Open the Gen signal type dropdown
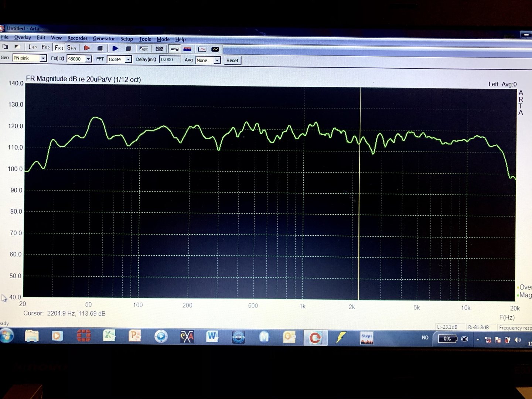 43,58
